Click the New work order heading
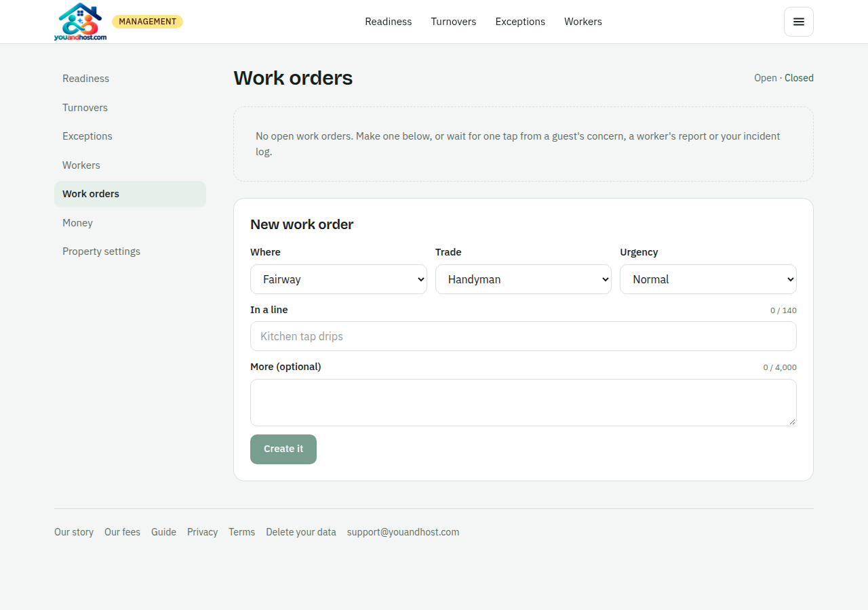 tap(302, 224)
